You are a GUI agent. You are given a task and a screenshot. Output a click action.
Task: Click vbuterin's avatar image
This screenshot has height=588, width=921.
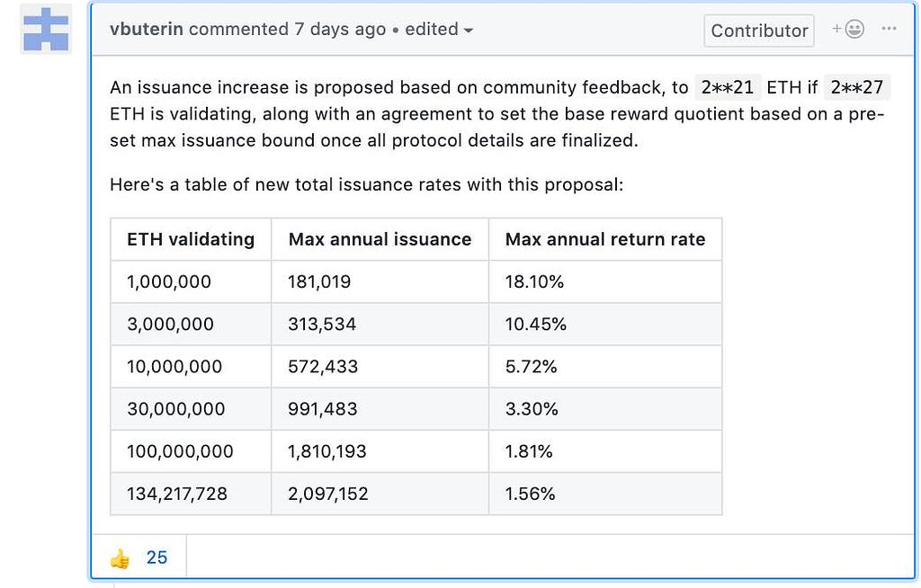point(46,29)
